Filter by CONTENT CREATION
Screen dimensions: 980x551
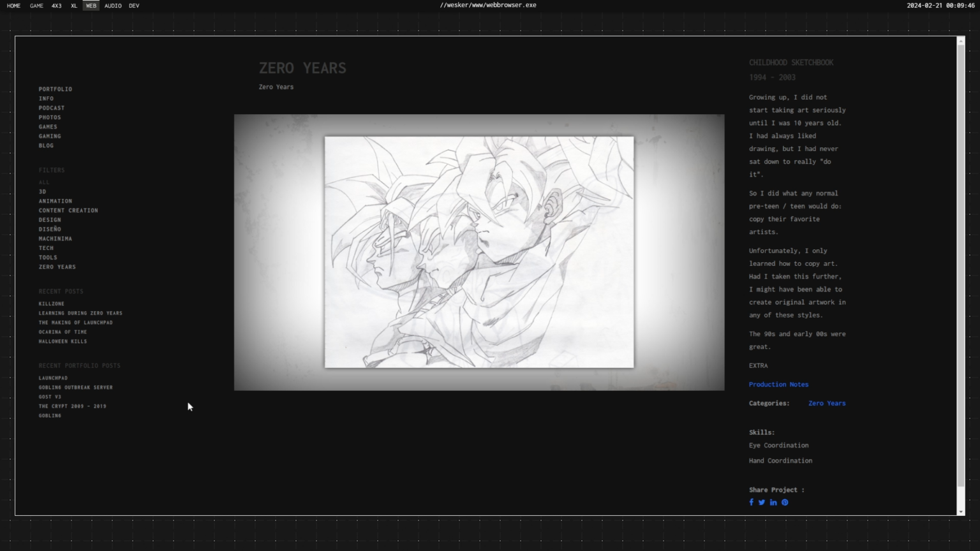[68, 210]
